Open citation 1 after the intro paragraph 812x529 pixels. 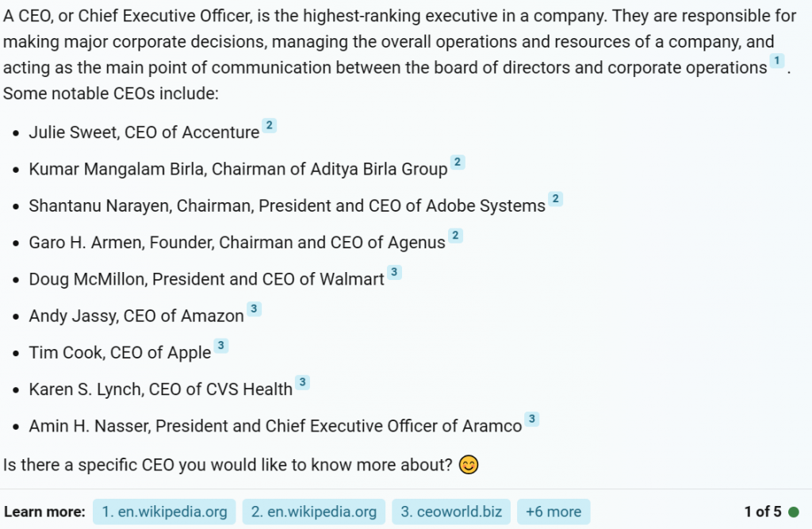pos(777,61)
